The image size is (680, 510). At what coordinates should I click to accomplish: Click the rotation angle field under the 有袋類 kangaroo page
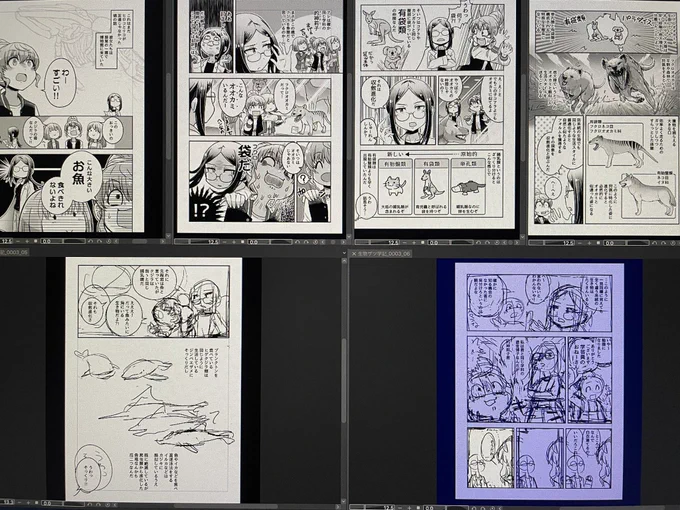[438, 242]
